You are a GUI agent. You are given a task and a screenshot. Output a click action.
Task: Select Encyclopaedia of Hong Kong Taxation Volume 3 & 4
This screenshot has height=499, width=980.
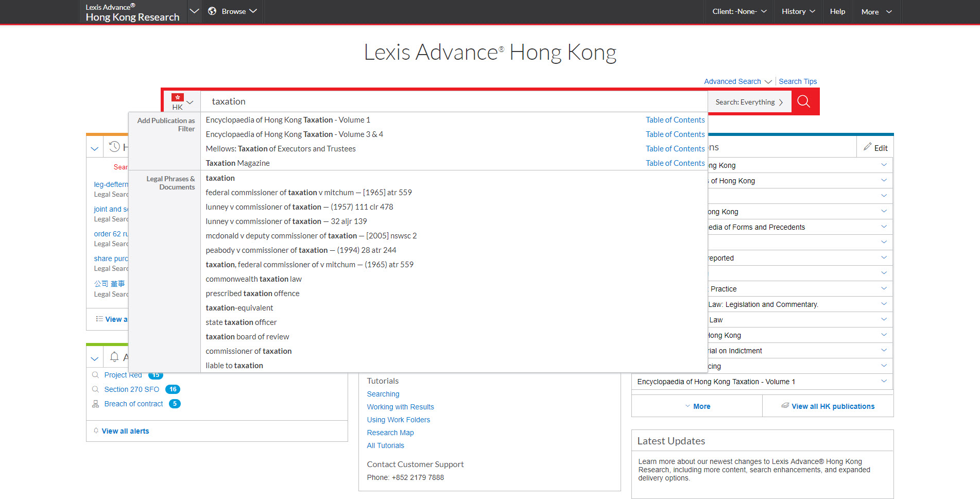point(295,134)
